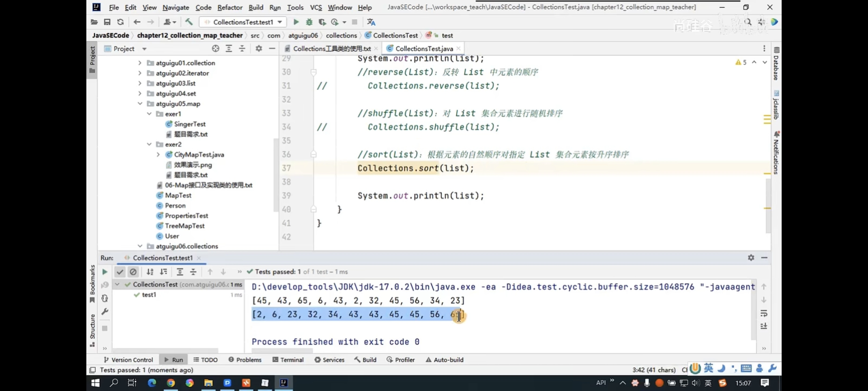Click the Debug bug icon
The height and width of the screenshot is (391, 868).
pyautogui.click(x=309, y=22)
